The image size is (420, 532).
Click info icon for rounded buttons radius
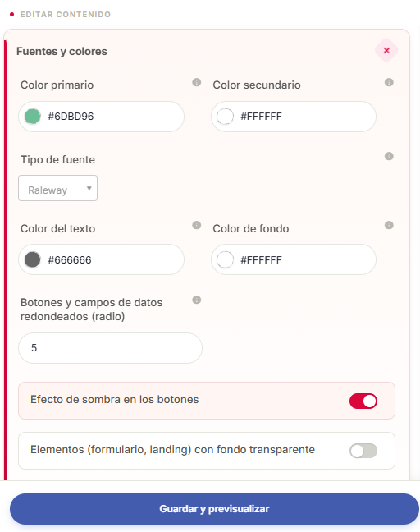pyautogui.click(x=197, y=300)
